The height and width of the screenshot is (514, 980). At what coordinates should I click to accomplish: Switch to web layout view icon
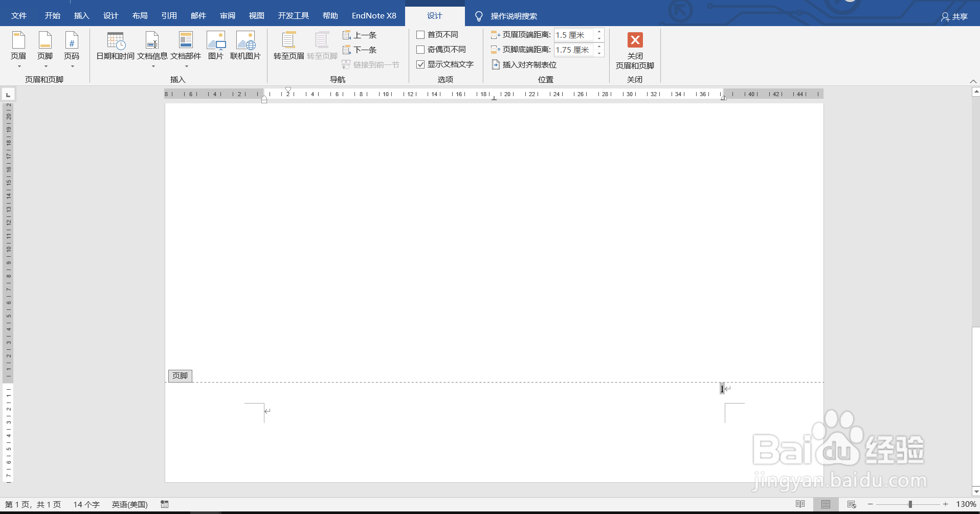tap(852, 504)
